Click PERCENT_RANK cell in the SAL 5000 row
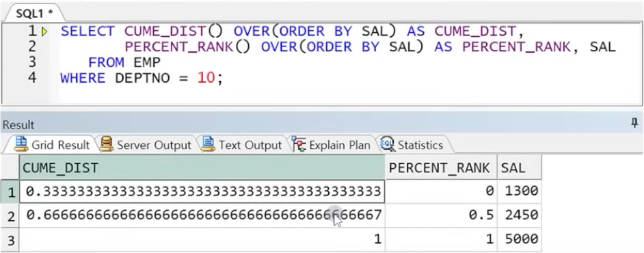The image size is (644, 253). point(441,239)
